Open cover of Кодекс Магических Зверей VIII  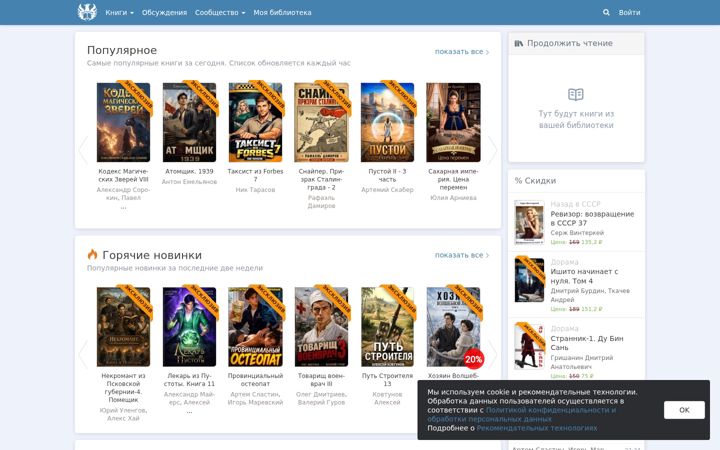point(124,122)
